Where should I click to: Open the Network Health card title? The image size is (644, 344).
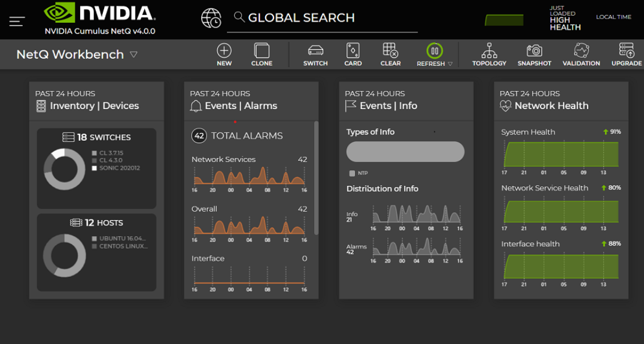552,105
